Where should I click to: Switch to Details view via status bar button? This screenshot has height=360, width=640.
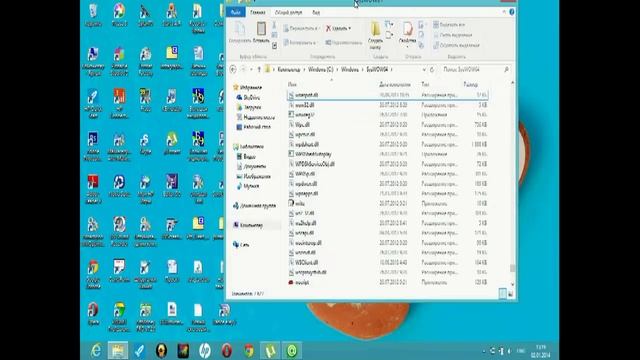(502, 293)
